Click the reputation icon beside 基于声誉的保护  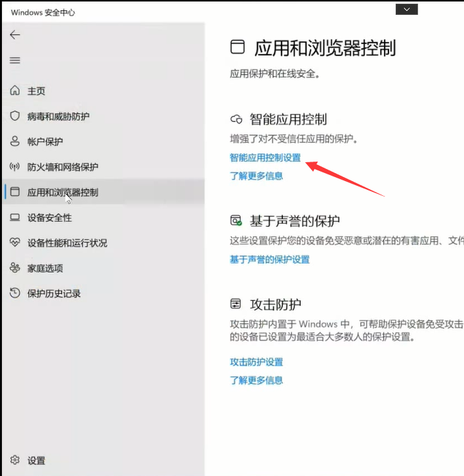[236, 220]
